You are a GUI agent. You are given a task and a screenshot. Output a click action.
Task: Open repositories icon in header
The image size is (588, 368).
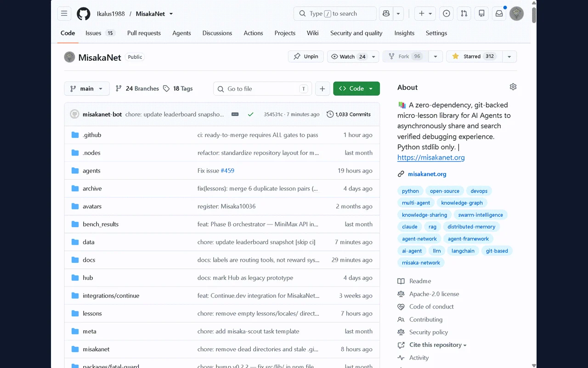[481, 14]
